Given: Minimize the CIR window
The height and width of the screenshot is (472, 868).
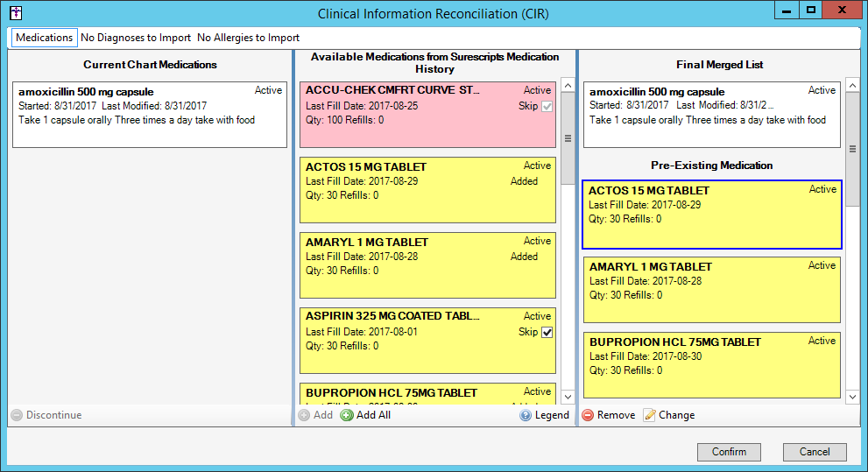Looking at the screenshot, I should (x=786, y=10).
